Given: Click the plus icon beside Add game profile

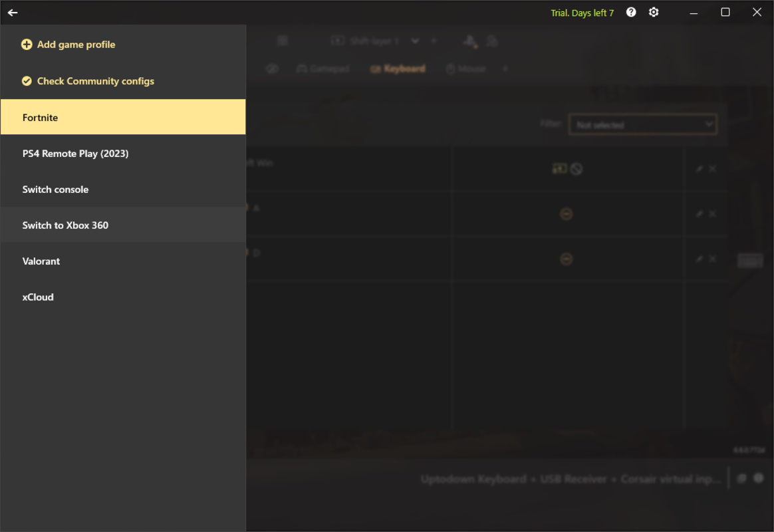Looking at the screenshot, I should coord(27,45).
